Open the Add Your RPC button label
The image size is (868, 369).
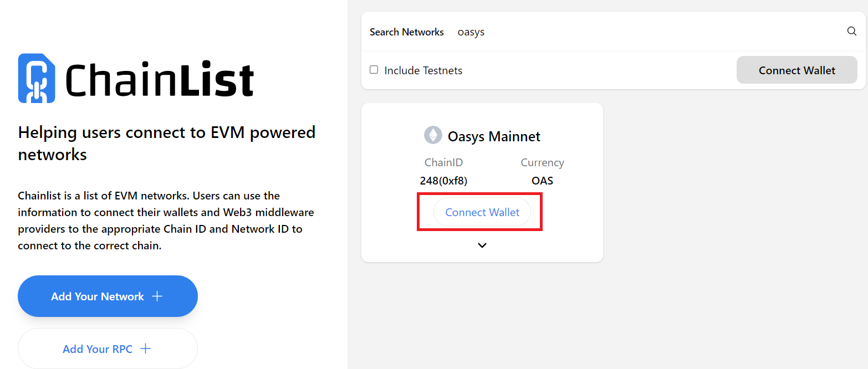[x=98, y=349]
